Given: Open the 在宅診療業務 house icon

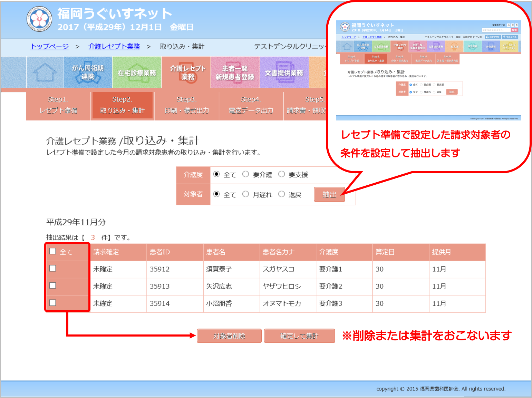Looking at the screenshot, I should click(137, 72).
